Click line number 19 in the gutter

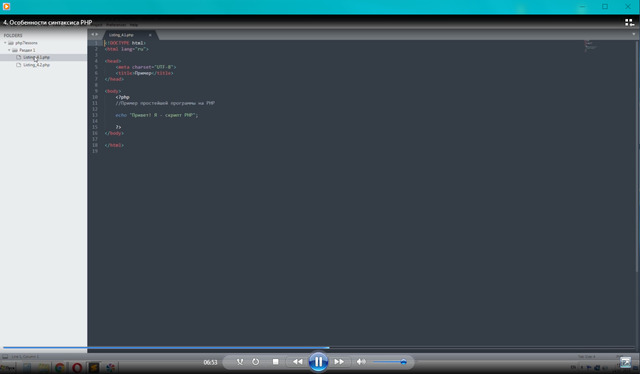pos(95,151)
